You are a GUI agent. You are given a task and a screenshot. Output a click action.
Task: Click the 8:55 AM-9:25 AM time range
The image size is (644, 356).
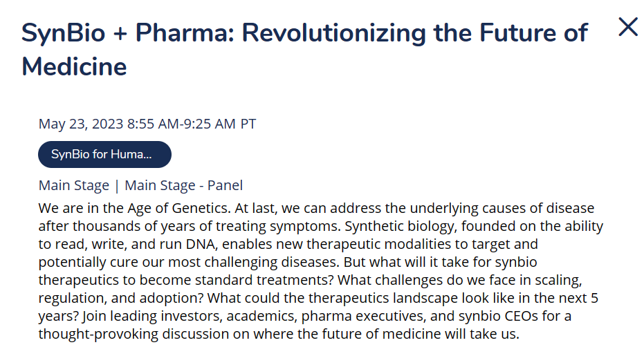tap(181, 124)
